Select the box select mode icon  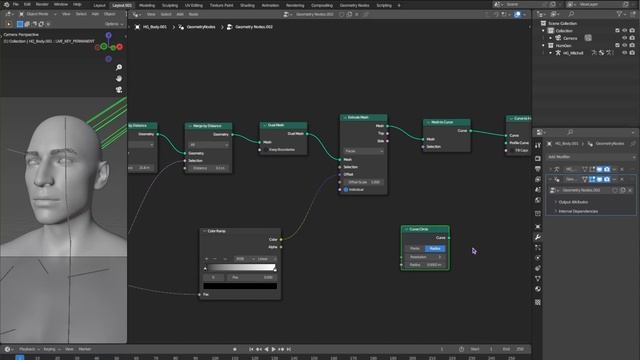click(20, 24)
